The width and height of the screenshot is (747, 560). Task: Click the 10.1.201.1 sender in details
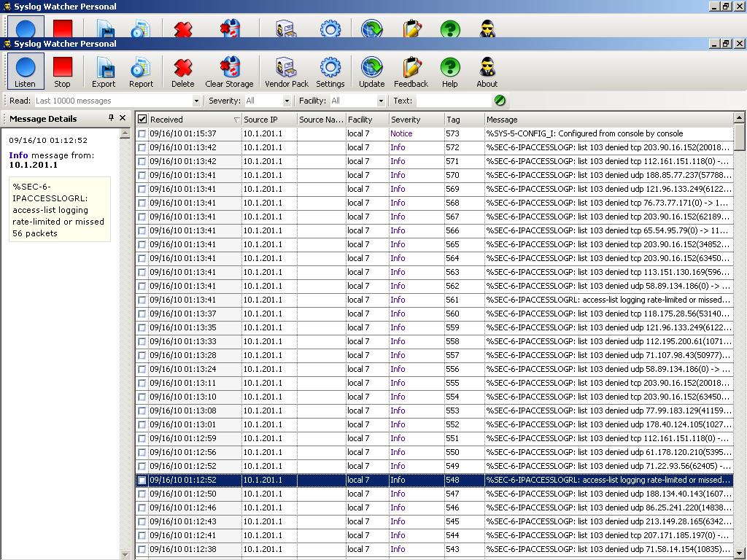pyautogui.click(x=34, y=165)
